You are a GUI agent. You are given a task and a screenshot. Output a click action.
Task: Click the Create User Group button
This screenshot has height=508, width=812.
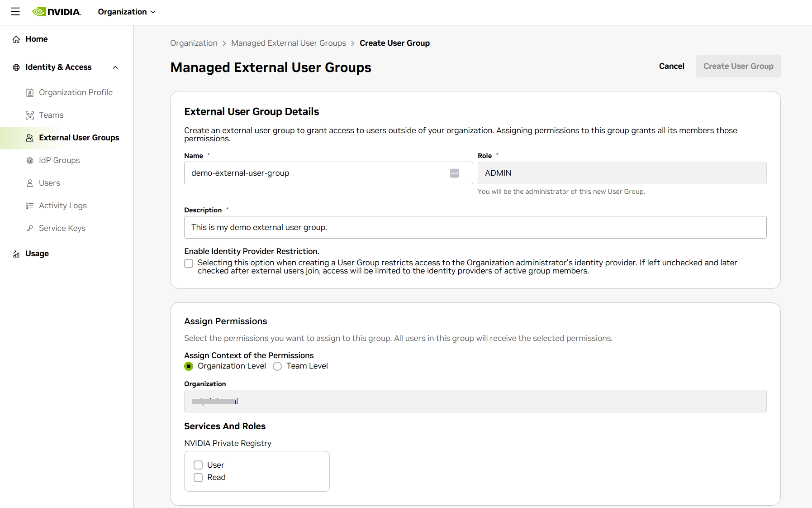pos(738,66)
